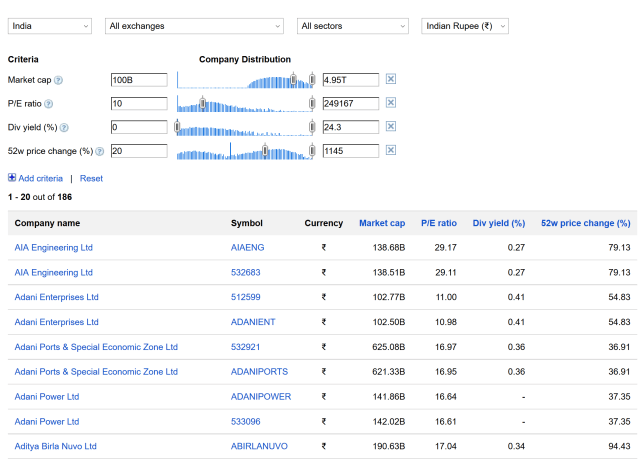Viewport: 640px width, 459px height.
Task: Open the India country dropdown
Action: click(50, 26)
